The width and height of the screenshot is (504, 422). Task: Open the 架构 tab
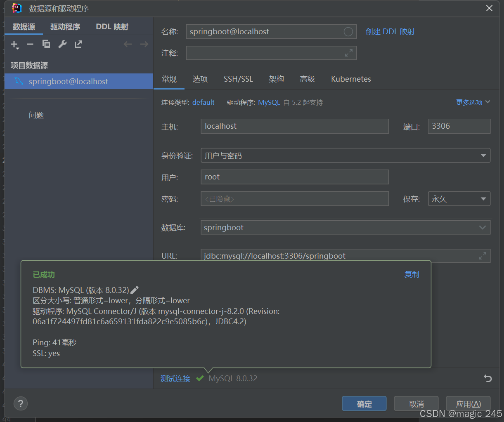click(276, 79)
